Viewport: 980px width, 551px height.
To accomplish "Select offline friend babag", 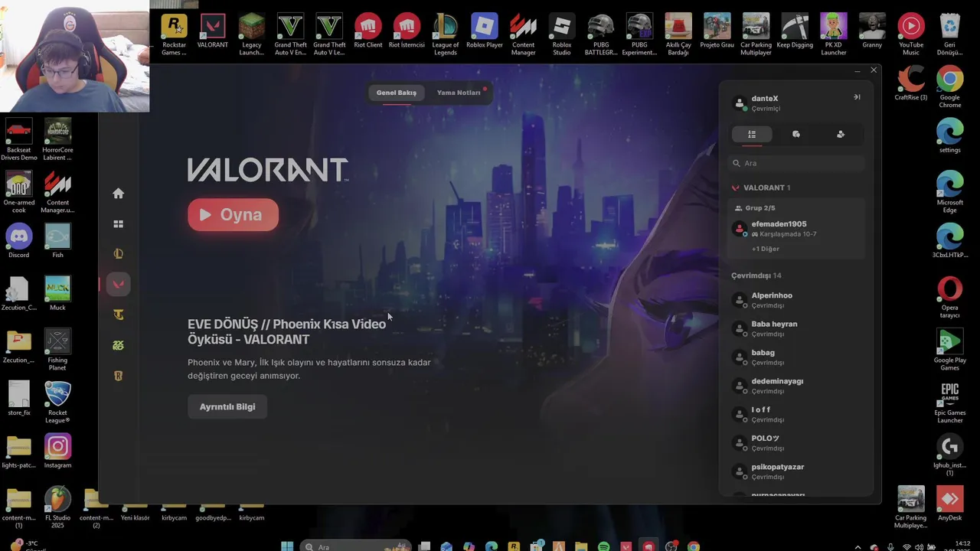I will (x=796, y=357).
